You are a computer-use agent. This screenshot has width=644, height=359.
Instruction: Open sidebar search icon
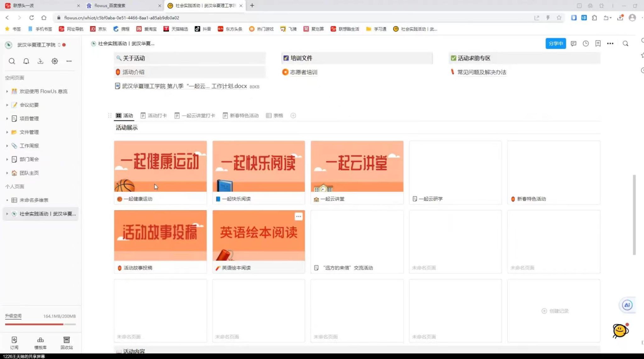coord(12,61)
